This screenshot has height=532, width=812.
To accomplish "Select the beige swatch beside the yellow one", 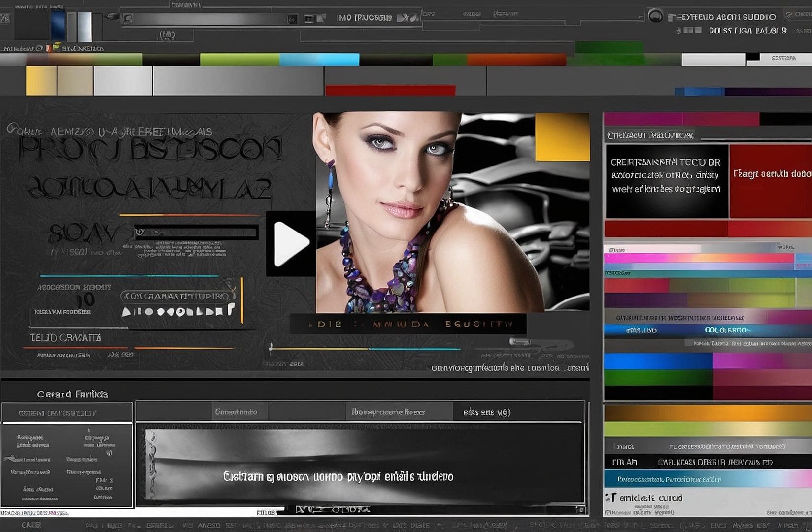I will 75,80.
